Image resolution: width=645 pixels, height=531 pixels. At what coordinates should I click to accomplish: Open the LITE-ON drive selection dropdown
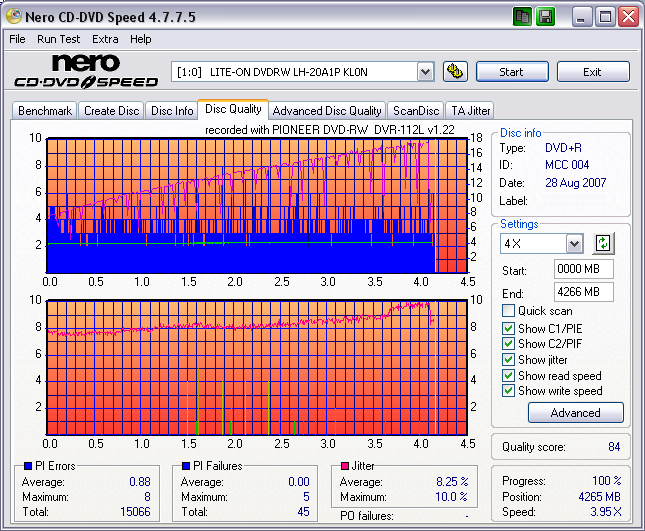coord(425,71)
